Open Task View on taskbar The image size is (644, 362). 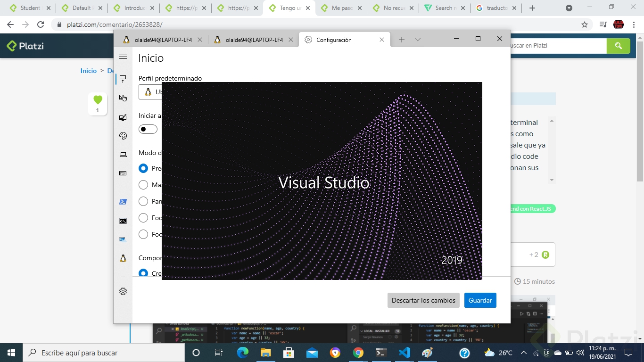219,353
